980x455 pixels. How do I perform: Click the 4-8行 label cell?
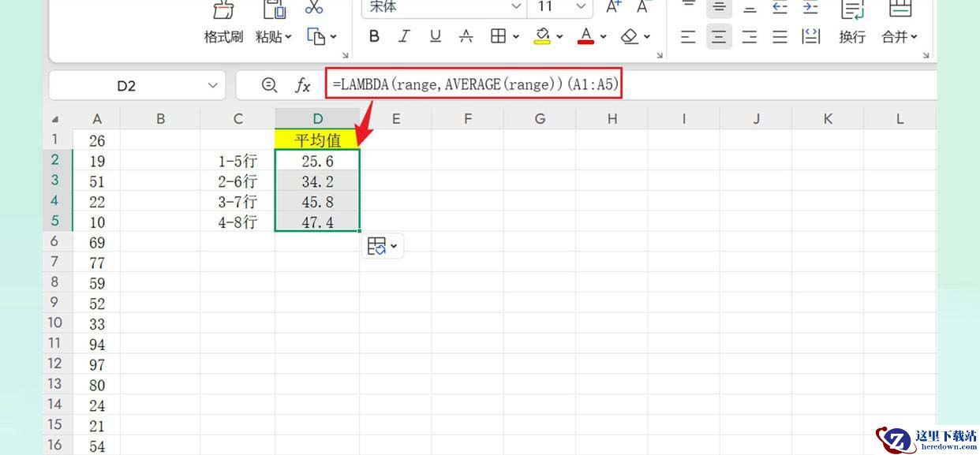point(238,222)
